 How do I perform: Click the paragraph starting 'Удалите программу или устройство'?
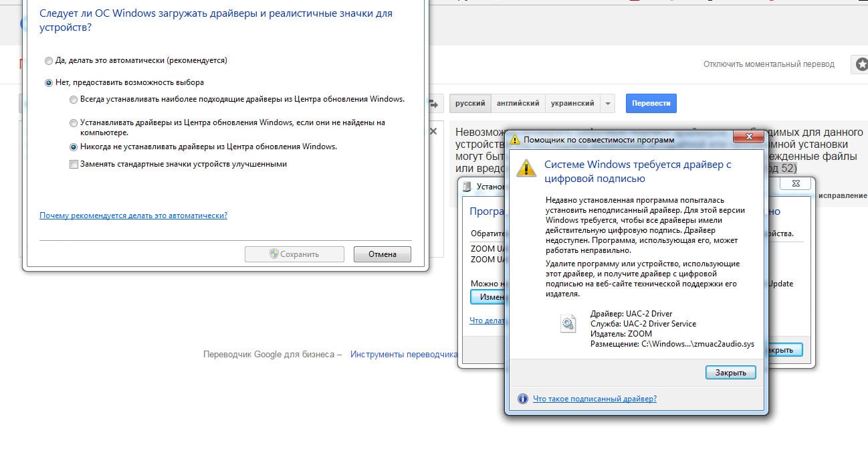643,278
